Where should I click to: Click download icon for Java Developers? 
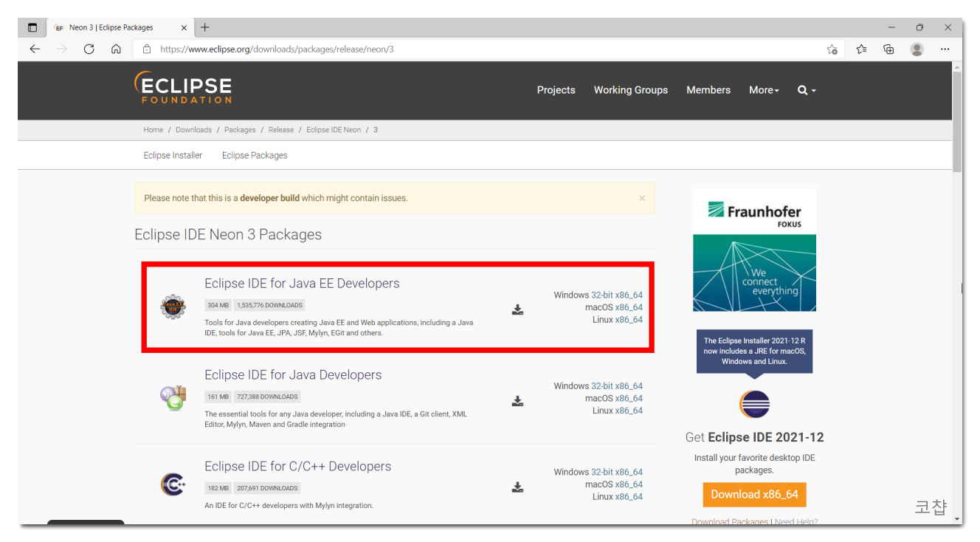pyautogui.click(x=518, y=401)
